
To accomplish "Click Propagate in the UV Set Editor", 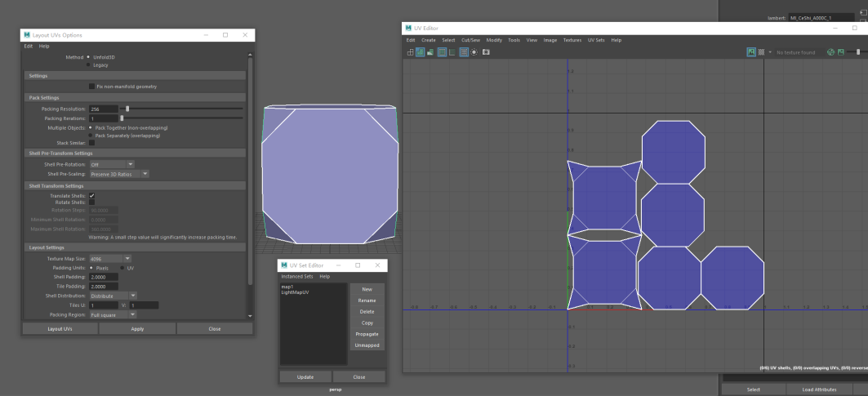I will [367, 334].
